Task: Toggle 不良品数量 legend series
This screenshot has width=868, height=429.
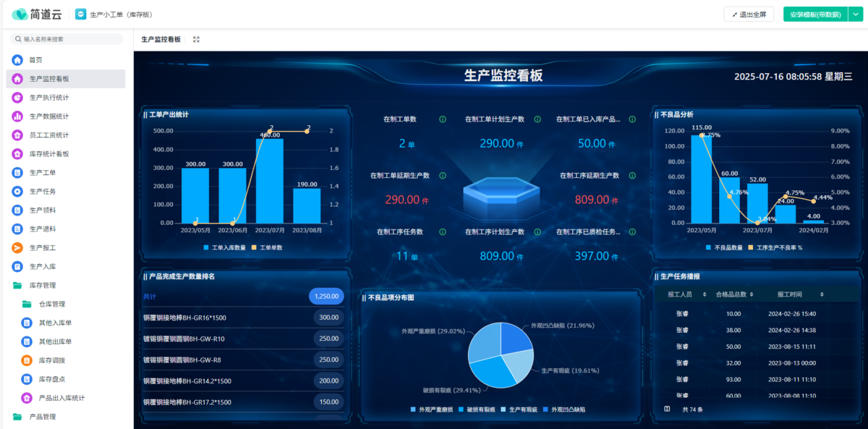Action: point(723,248)
